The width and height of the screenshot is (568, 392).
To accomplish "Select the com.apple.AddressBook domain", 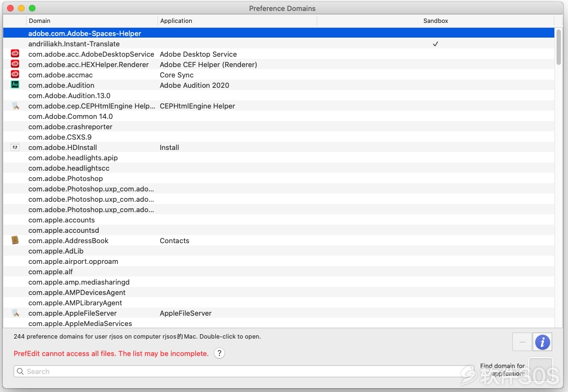I will point(68,240).
